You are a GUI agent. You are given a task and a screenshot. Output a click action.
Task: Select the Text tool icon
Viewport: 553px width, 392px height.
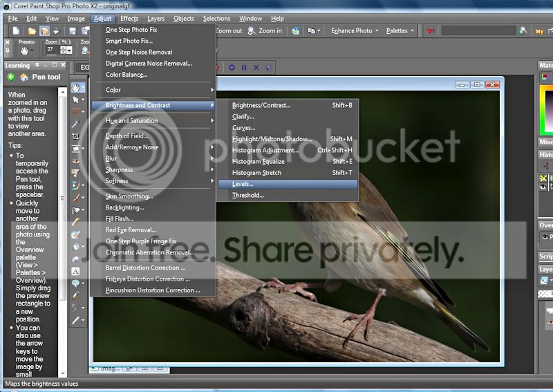(x=76, y=270)
